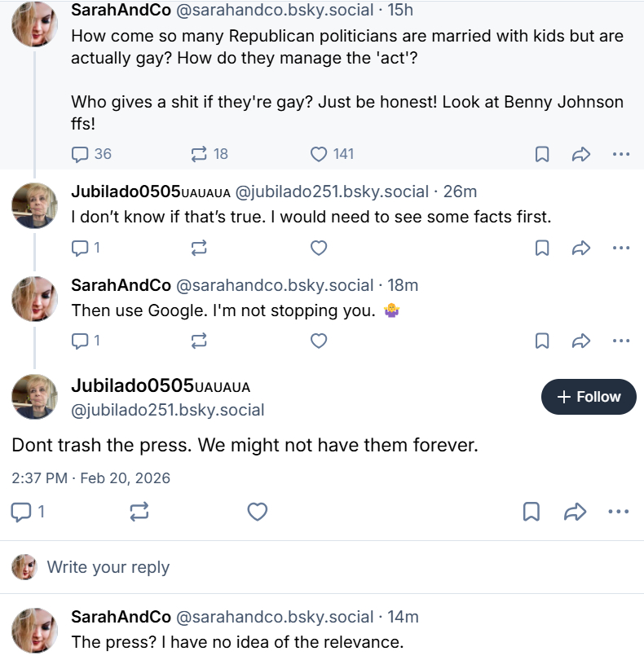Repost the "Then use Google" reply
The width and height of the screenshot is (644, 660).
(x=199, y=341)
